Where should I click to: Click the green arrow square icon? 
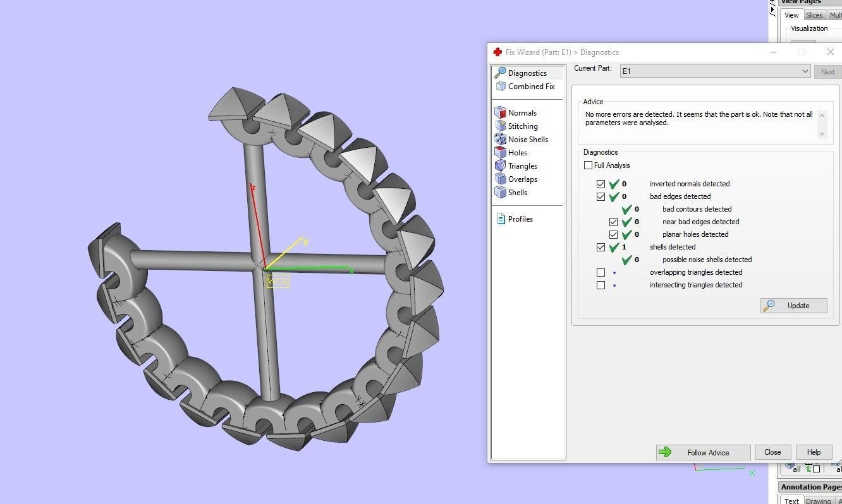[x=813, y=469]
